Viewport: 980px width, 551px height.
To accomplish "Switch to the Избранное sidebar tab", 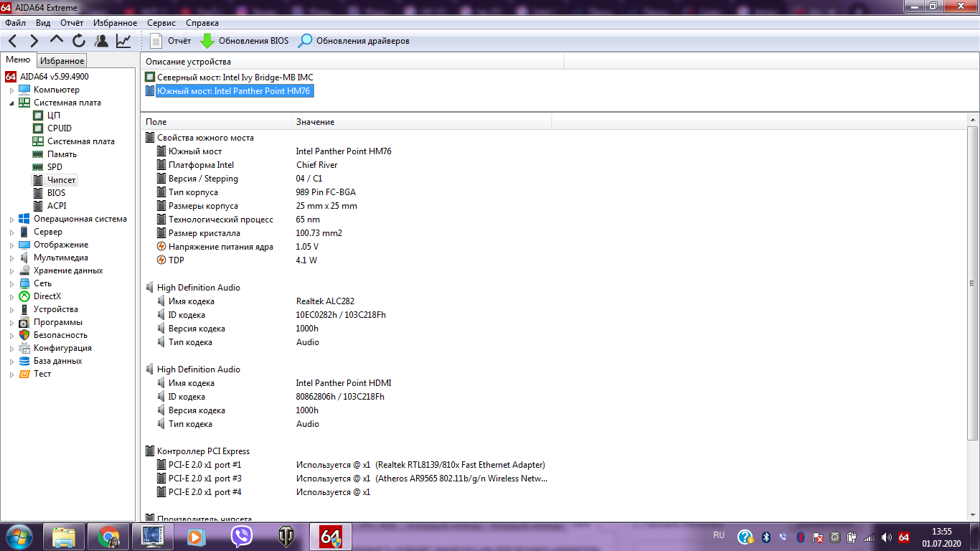I will click(x=62, y=61).
